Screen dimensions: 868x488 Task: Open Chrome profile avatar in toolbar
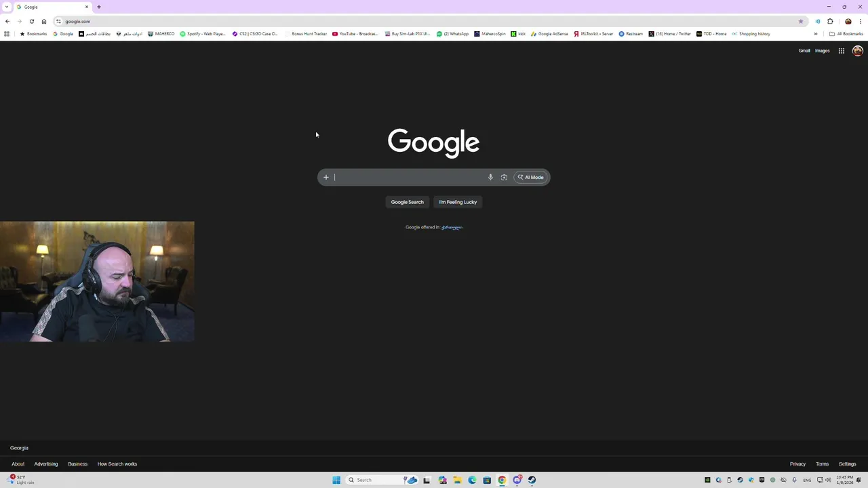click(848, 22)
